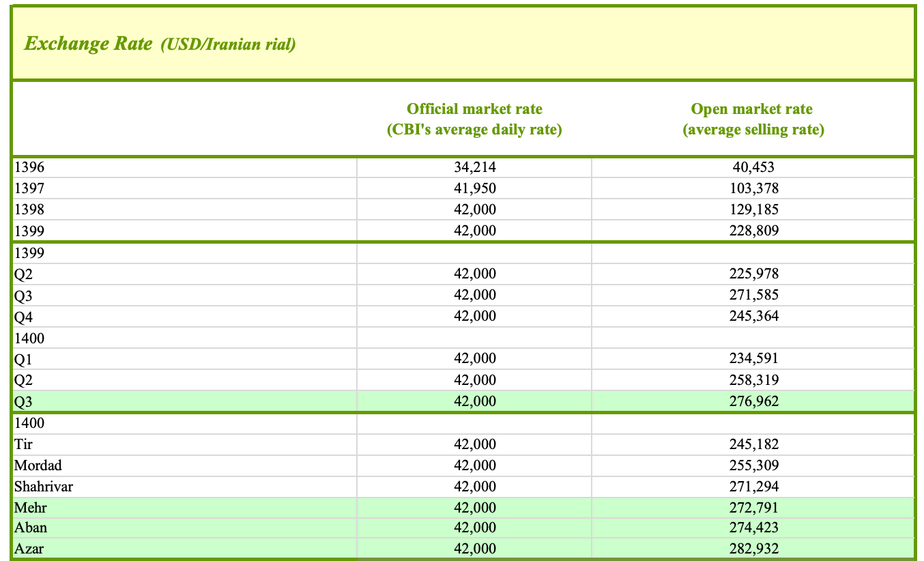Screen dimensions: 924x561
Task: Click the "Open market rate" column header
Action: coord(752,109)
